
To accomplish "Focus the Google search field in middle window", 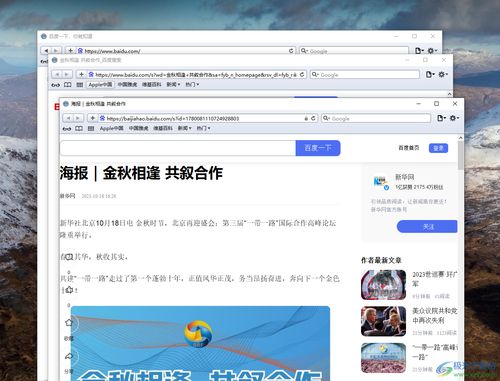I will pyautogui.click(x=365, y=75).
